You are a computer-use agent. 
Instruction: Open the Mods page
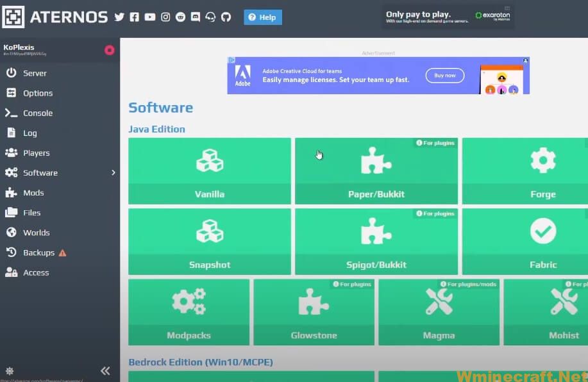point(60,193)
